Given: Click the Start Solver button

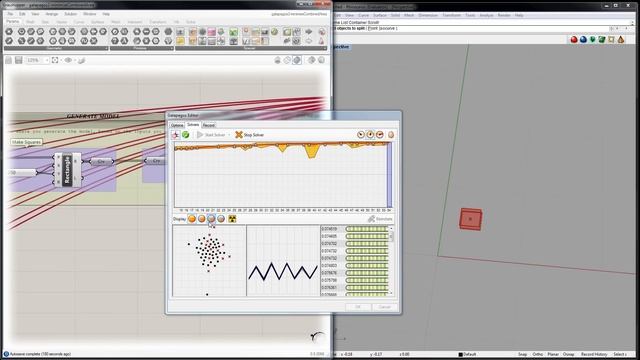Looking at the screenshot, I should (x=211, y=135).
